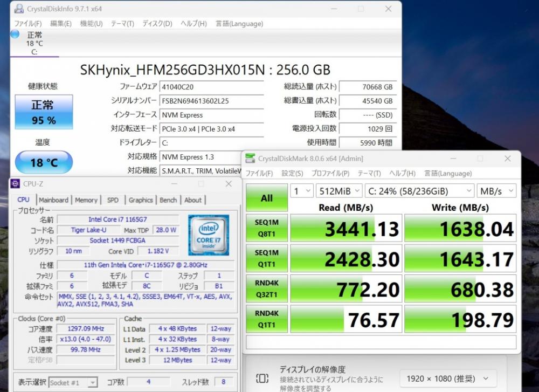539x392 pixels.
Task: Switch to the About tab in CPU-Z
Action: (193, 200)
